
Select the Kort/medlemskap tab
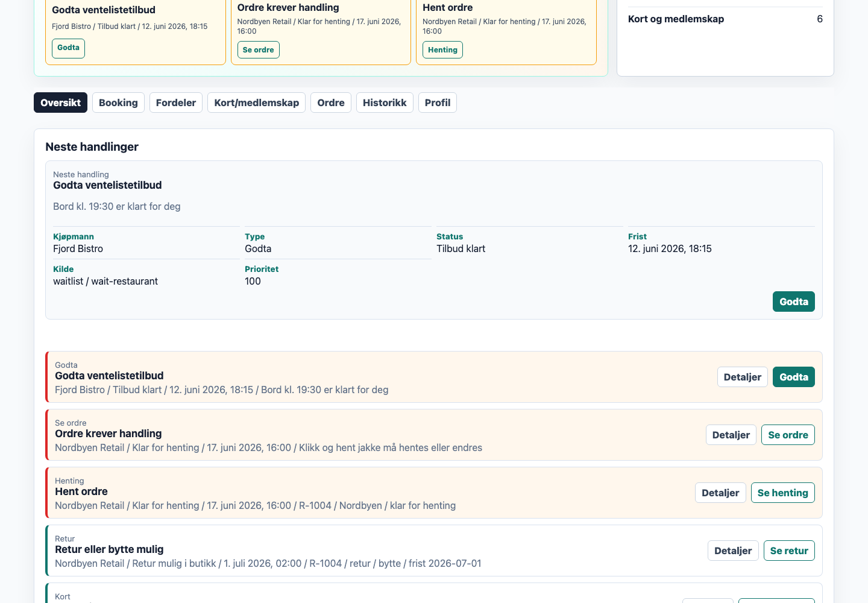point(257,103)
